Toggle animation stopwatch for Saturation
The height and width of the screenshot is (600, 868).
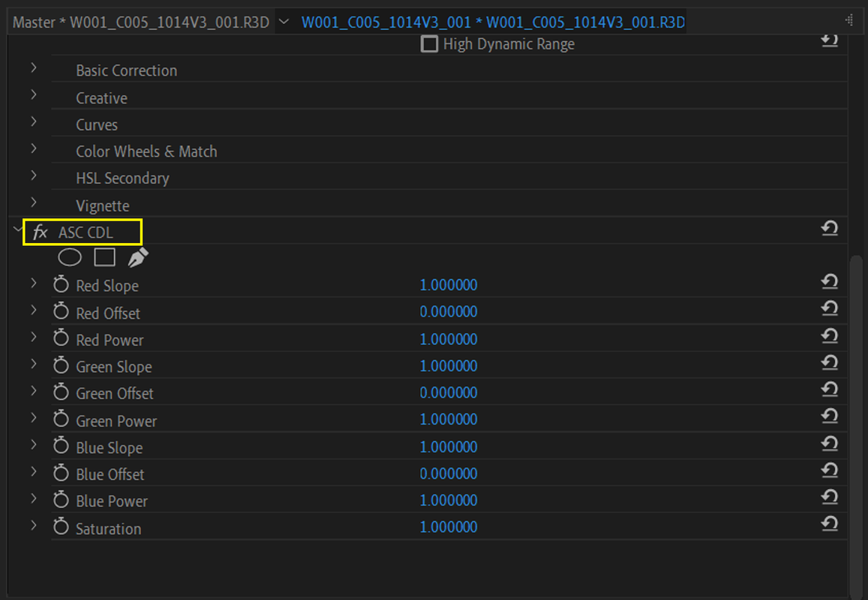pyautogui.click(x=61, y=526)
